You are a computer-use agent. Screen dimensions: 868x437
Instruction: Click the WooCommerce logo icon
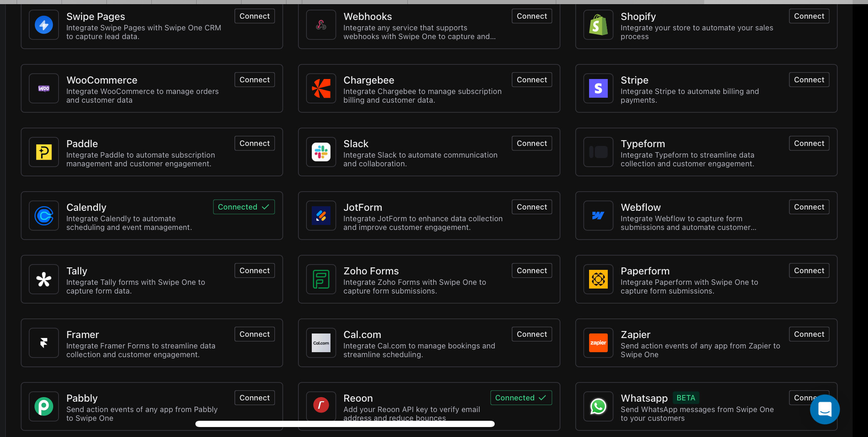point(44,89)
